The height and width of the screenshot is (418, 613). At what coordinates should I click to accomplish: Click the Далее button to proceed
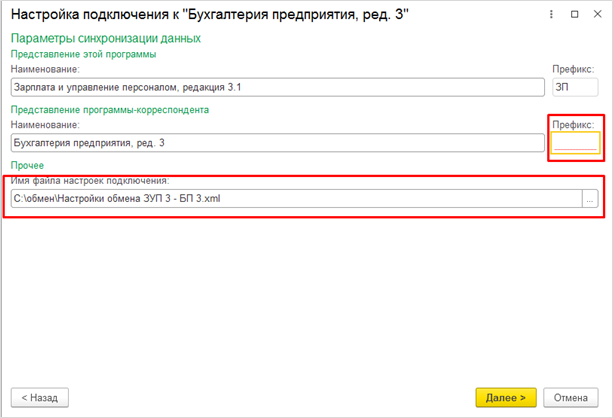point(506,397)
